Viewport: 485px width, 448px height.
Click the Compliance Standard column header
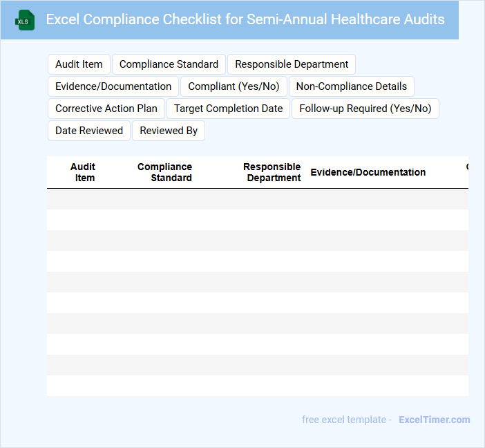point(165,172)
